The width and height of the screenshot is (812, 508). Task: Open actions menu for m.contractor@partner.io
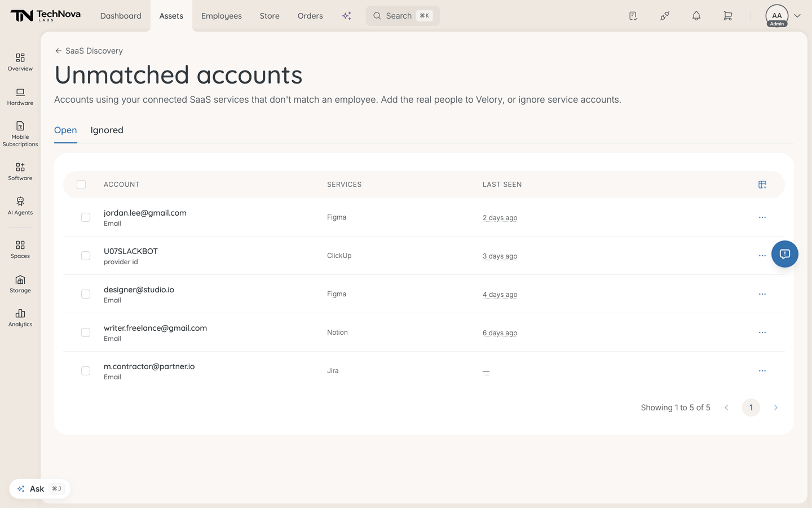point(762,371)
